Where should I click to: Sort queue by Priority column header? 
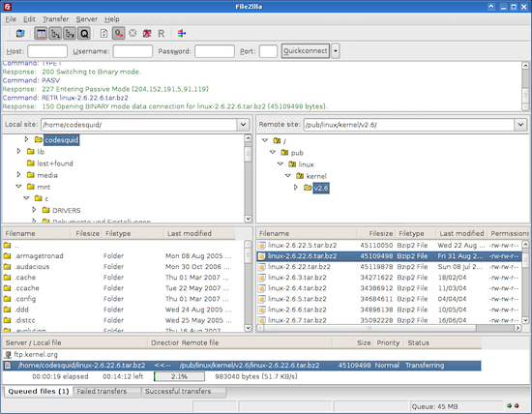click(x=389, y=342)
